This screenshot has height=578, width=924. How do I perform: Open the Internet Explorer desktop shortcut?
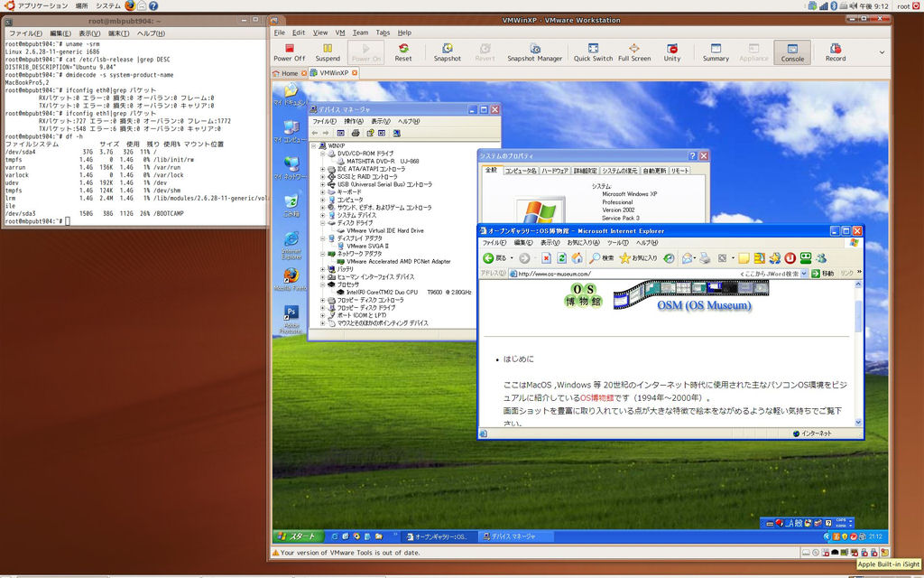point(291,245)
